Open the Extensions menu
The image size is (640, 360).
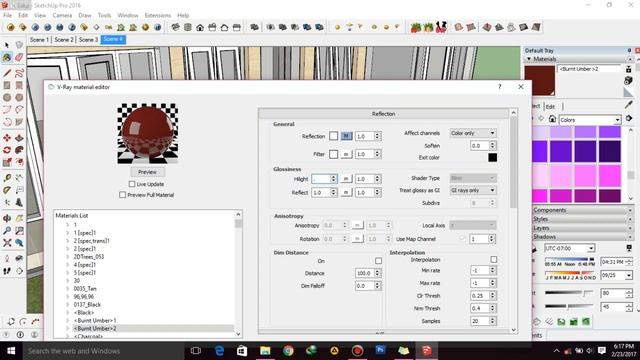click(158, 15)
